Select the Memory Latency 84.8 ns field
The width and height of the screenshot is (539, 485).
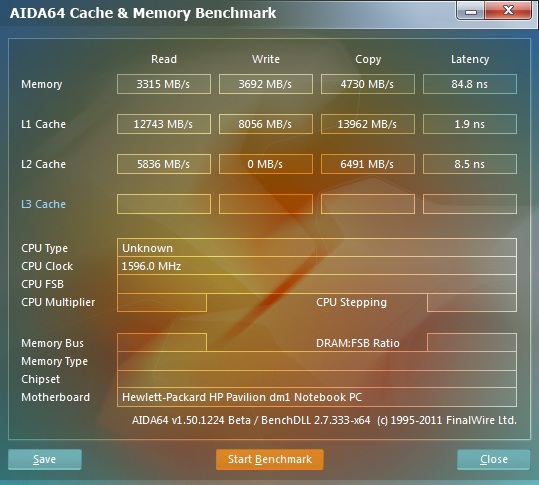[x=470, y=84]
